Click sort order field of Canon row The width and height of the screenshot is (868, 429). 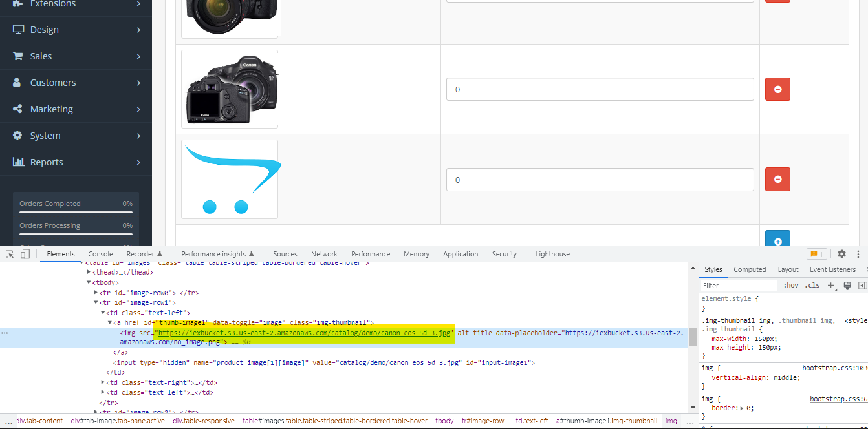coord(600,89)
